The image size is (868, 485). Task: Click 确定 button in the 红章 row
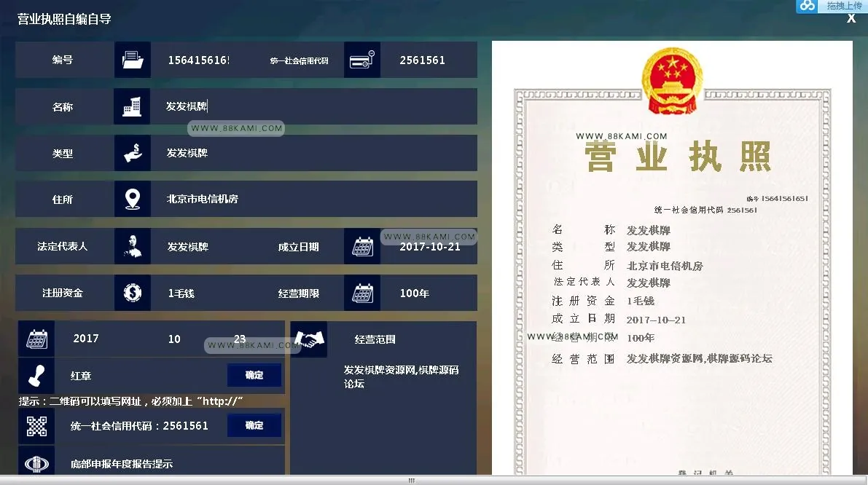tap(254, 375)
